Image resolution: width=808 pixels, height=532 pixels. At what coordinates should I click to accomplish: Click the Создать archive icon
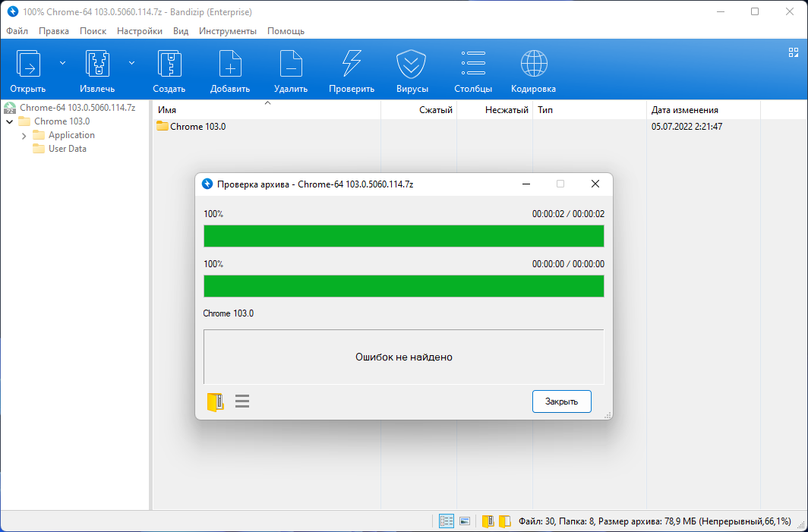[x=169, y=65]
